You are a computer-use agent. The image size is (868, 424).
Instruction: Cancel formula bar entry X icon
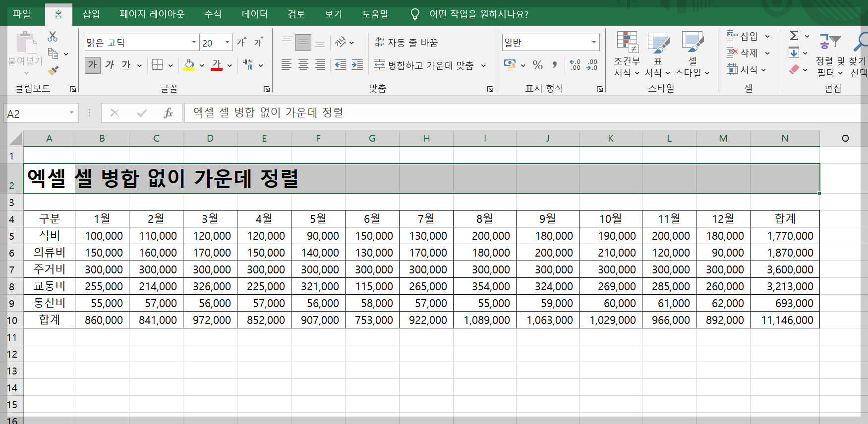(x=115, y=113)
